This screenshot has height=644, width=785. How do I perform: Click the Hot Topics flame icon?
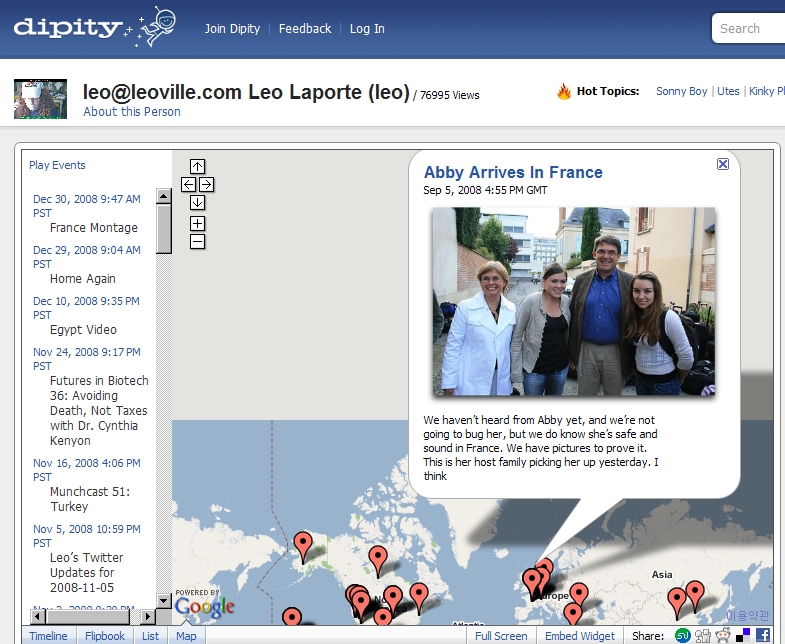(564, 91)
